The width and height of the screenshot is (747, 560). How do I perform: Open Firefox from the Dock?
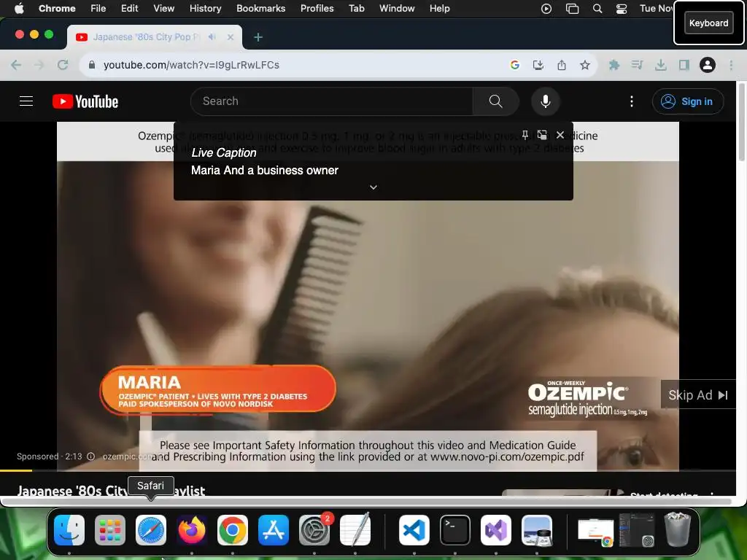(192, 530)
